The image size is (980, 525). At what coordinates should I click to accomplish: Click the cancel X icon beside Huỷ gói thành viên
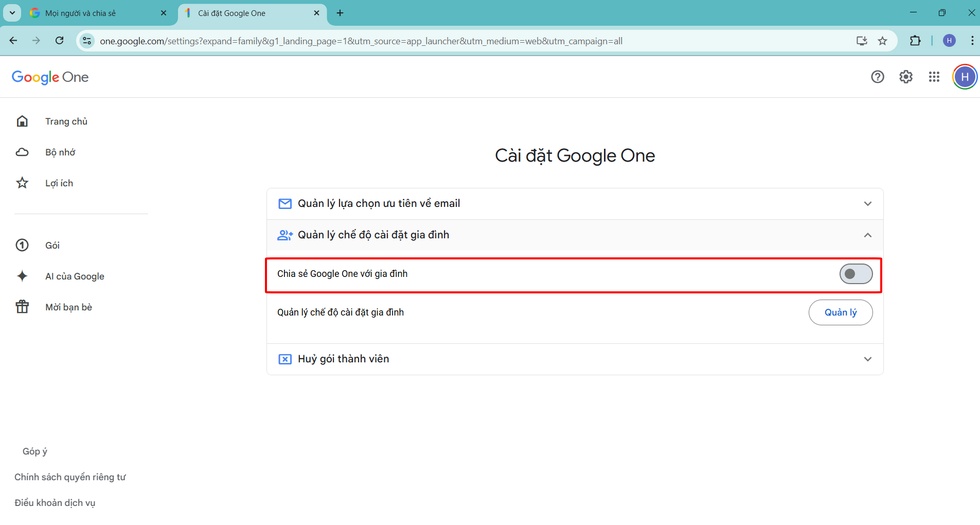click(x=285, y=359)
